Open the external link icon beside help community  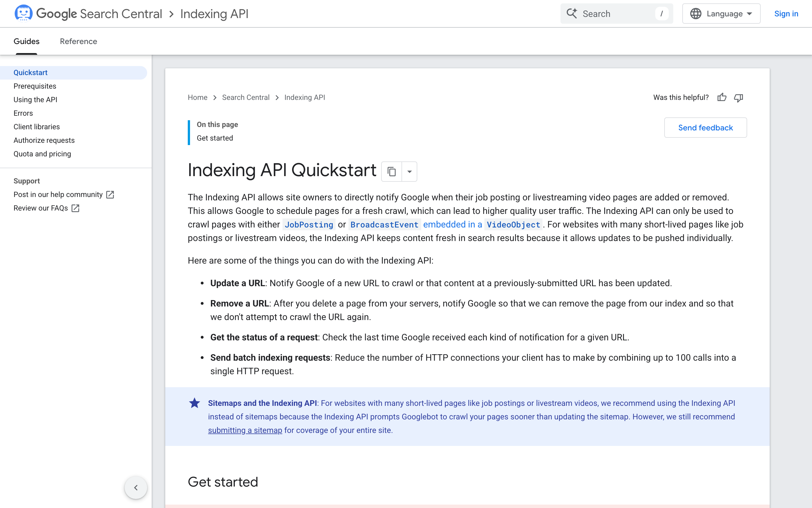coord(110,194)
